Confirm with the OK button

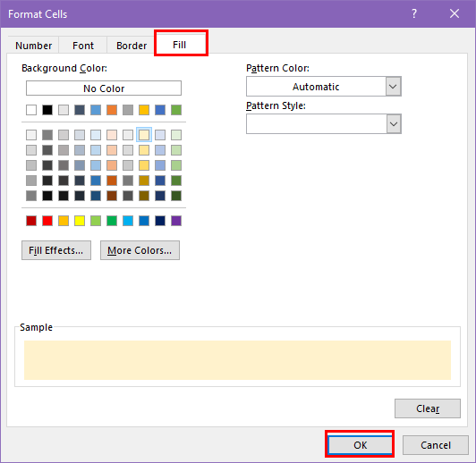click(x=360, y=445)
